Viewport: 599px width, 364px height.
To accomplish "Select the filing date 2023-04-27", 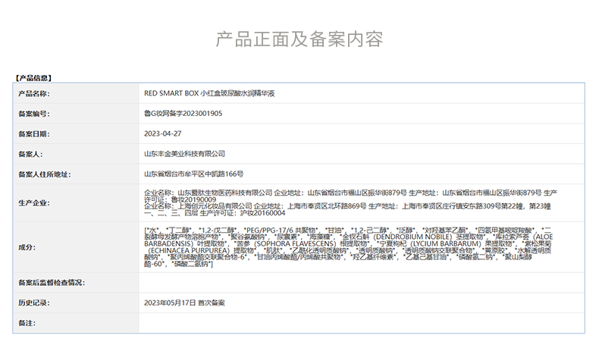I will 162,133.
